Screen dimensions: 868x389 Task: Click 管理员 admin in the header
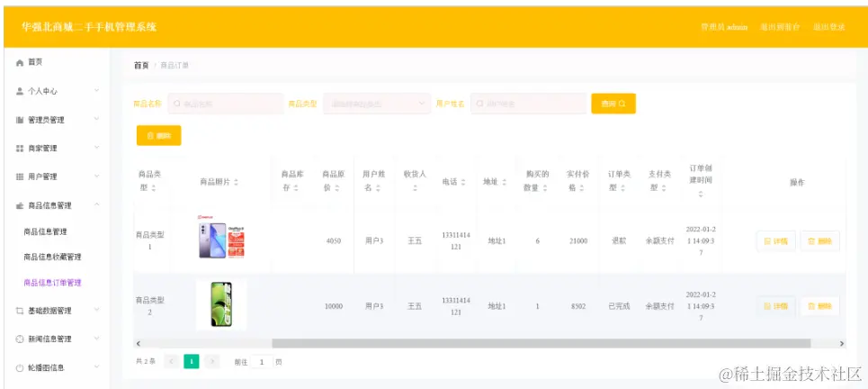[x=724, y=27]
